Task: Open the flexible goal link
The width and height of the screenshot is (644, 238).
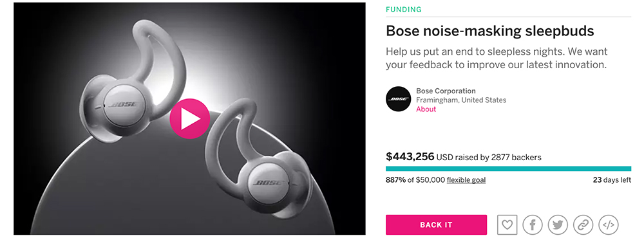Action: click(x=466, y=180)
